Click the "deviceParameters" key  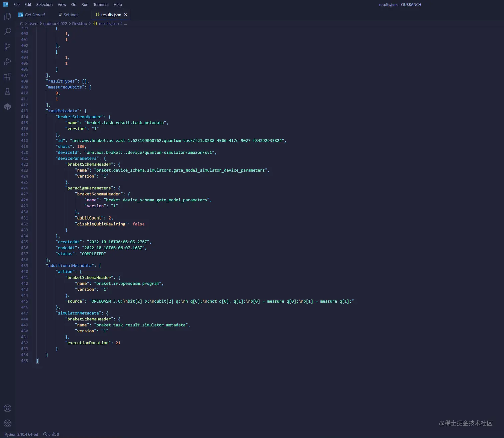coord(77,158)
